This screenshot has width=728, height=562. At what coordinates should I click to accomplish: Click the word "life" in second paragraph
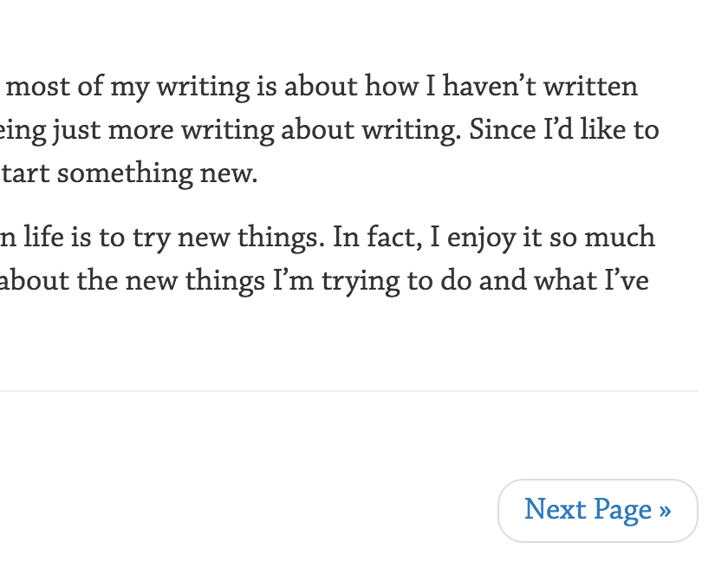click(x=43, y=237)
